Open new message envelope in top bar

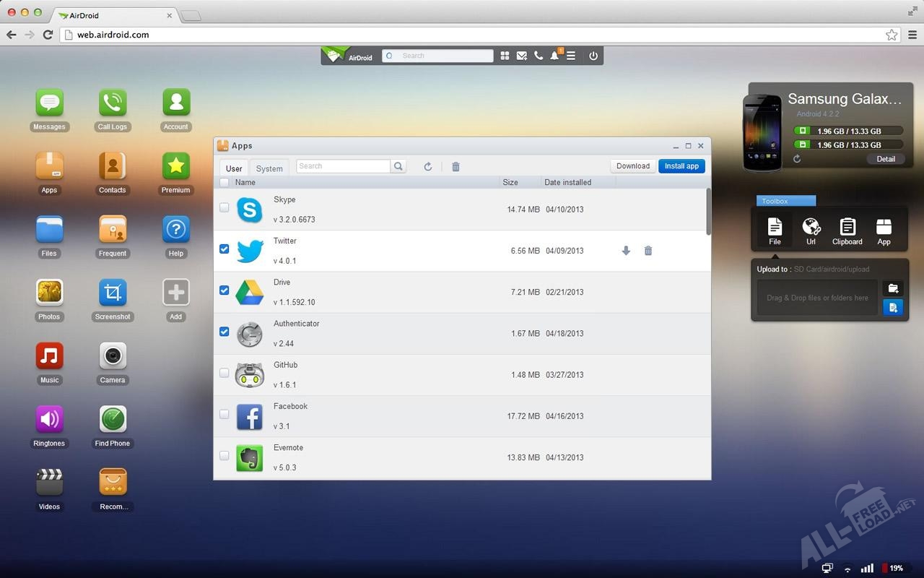521,56
